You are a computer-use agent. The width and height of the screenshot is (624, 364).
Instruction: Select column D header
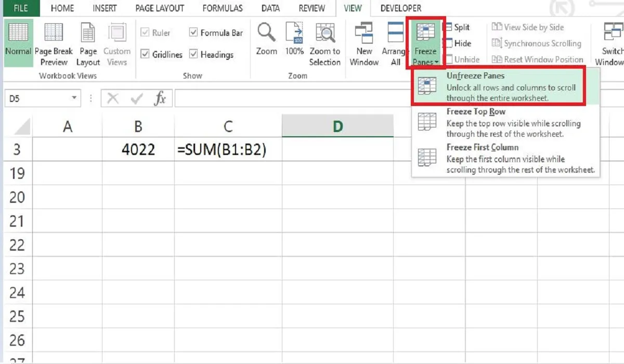click(x=338, y=126)
